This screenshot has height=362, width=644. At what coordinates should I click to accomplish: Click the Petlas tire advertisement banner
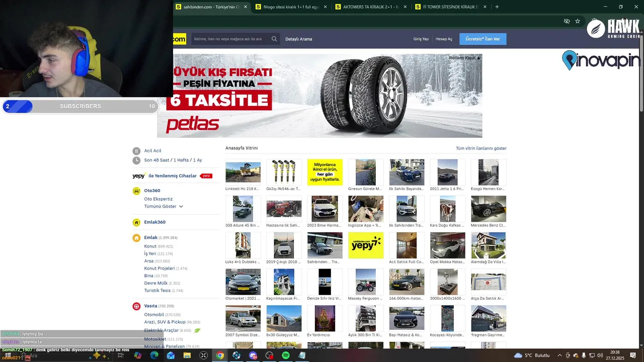point(319,96)
